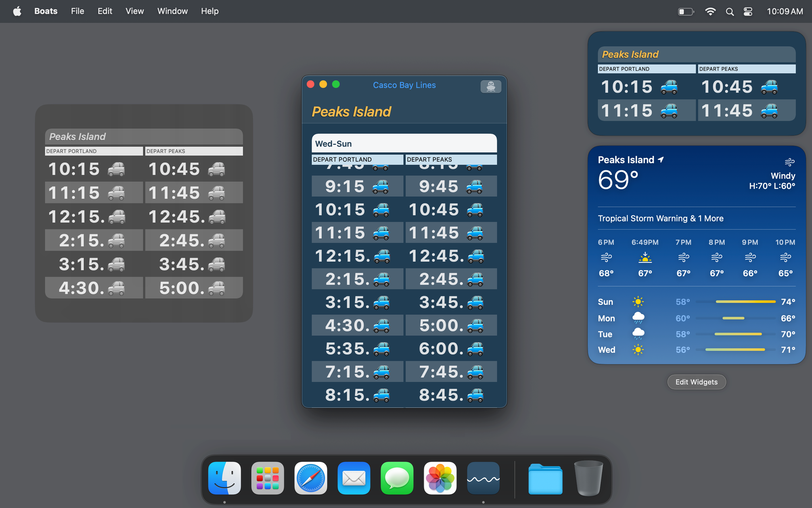Screen dimensions: 812x508
Task: Click 10:15 in the blue widget
Action: click(626, 87)
